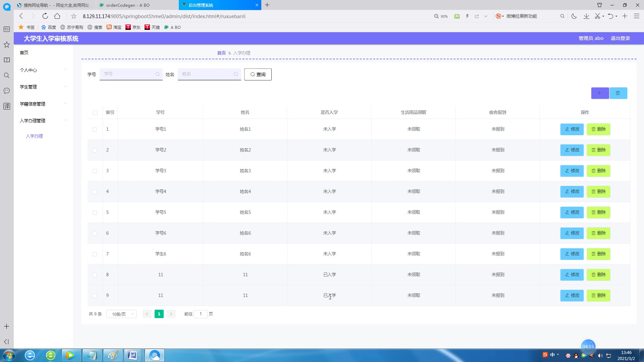The height and width of the screenshot is (362, 644).
Task: Click the purple add record plus button
Action: pos(600,93)
